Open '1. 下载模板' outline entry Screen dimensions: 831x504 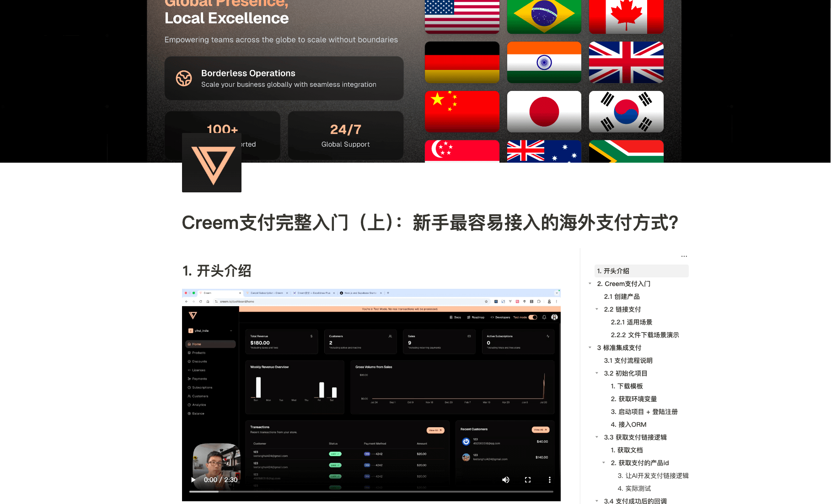[x=627, y=386]
